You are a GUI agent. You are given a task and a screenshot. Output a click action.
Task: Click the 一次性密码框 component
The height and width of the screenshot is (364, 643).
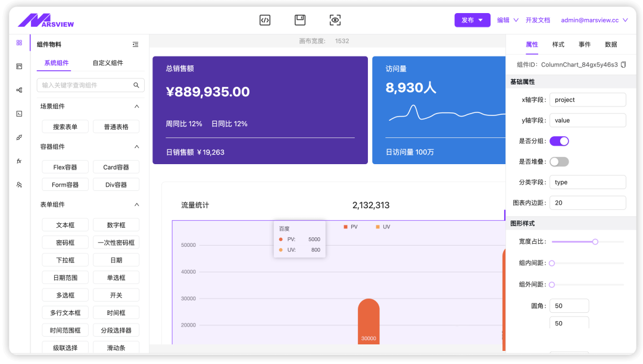pyautogui.click(x=116, y=243)
